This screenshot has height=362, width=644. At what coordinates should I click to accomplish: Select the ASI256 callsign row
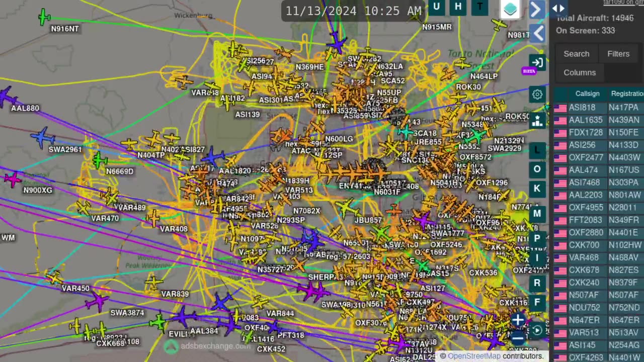click(599, 145)
